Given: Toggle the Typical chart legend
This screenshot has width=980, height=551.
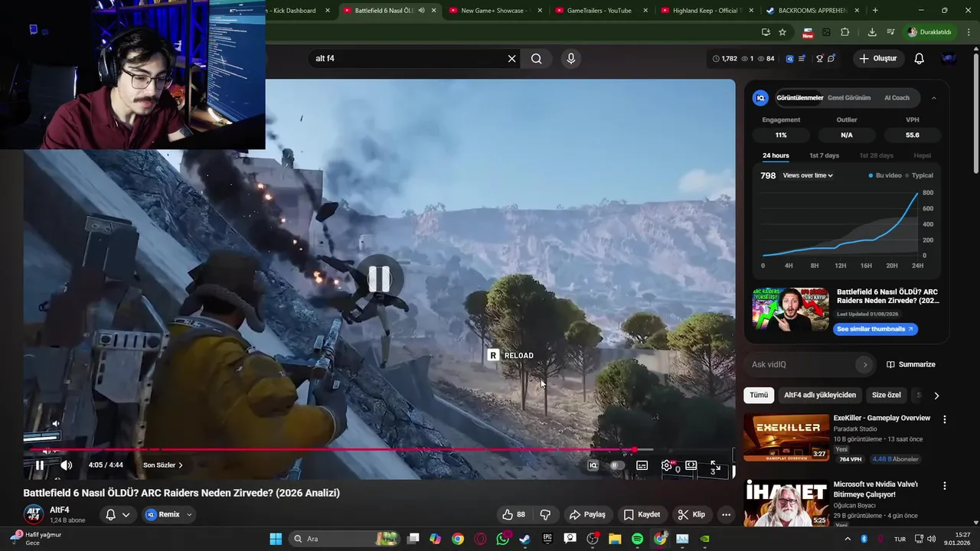Looking at the screenshot, I should click(919, 175).
